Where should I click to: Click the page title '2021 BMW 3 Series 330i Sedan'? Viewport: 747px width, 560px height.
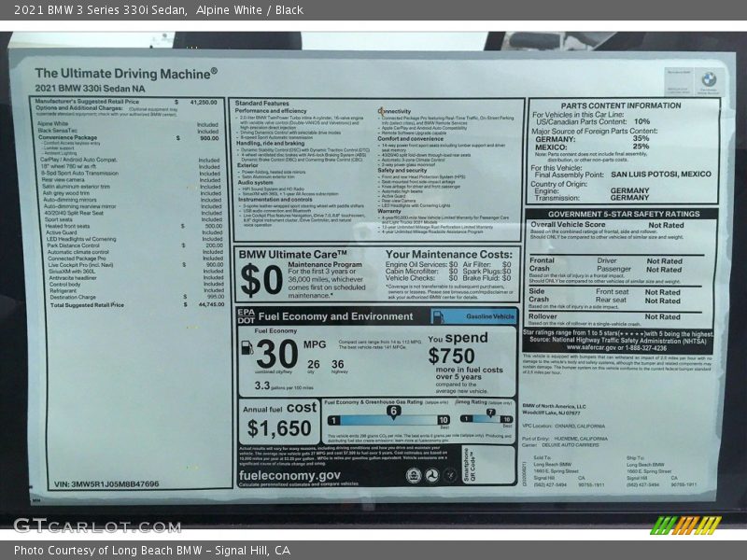point(100,10)
